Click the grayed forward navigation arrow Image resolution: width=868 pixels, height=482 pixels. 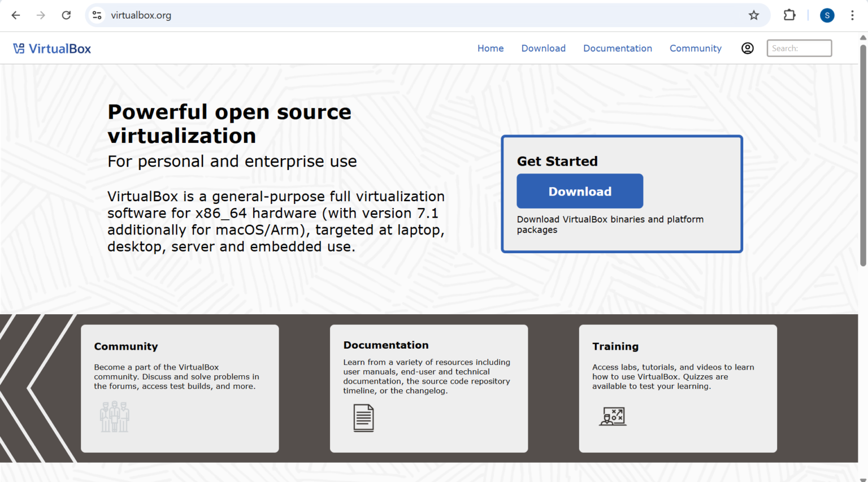[41, 15]
